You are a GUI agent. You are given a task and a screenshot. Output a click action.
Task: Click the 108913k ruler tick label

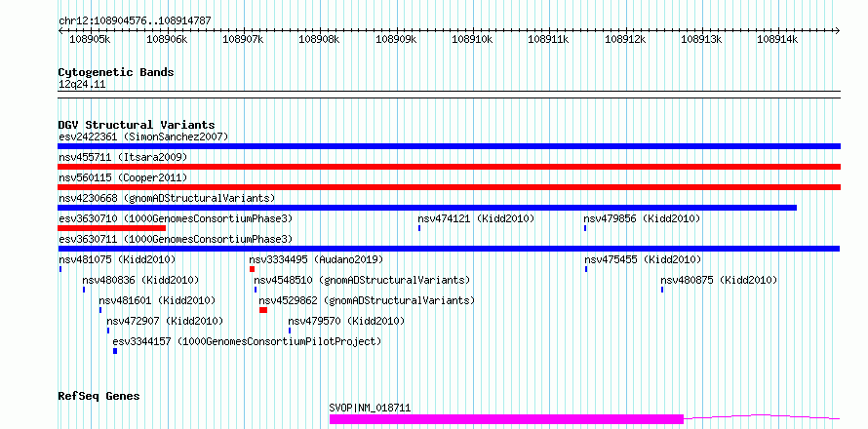(701, 39)
